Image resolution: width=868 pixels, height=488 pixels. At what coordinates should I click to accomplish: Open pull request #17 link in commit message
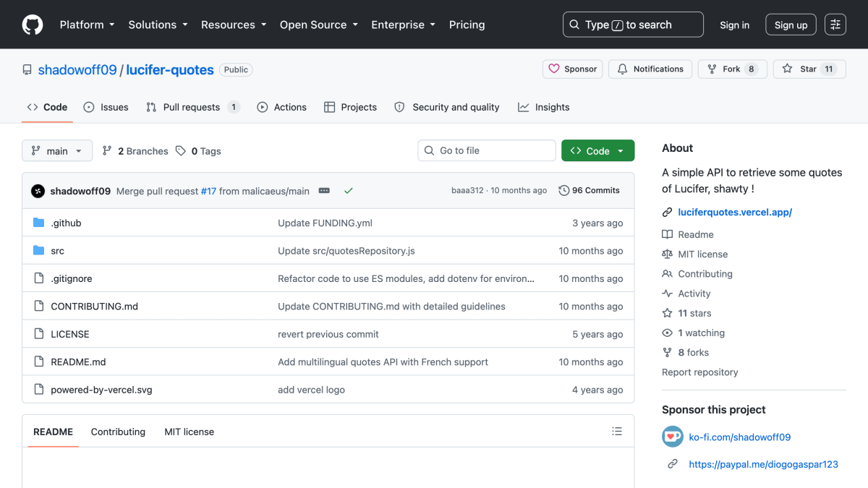(x=208, y=191)
